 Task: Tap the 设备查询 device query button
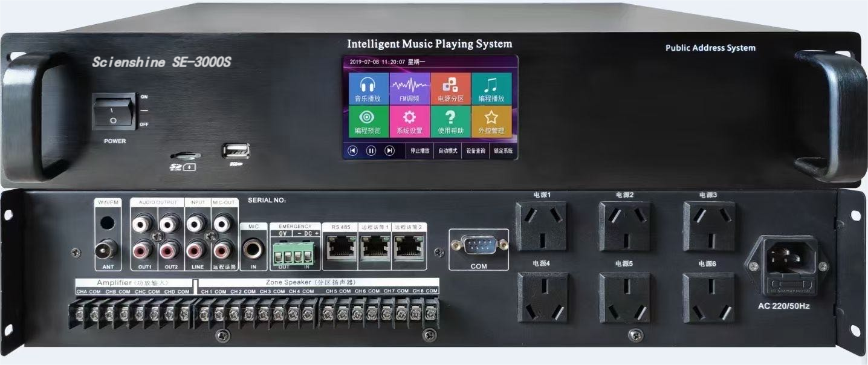coord(476,151)
